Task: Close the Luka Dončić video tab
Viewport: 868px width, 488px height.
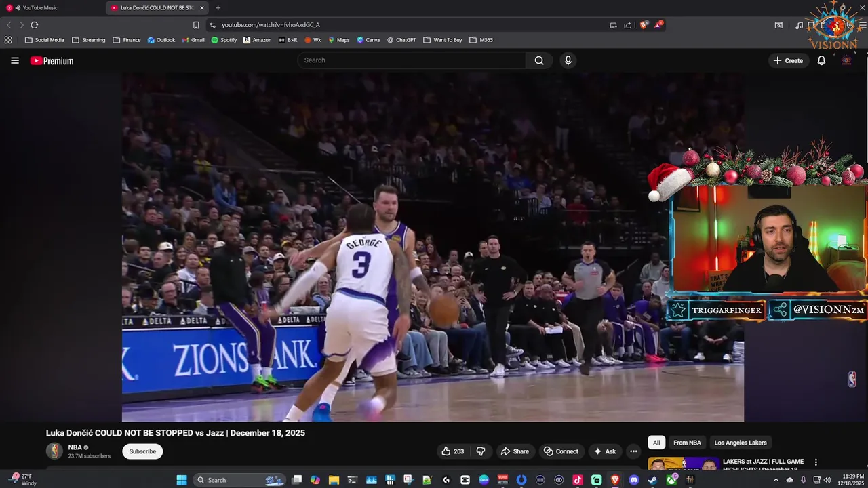Action: pyautogui.click(x=202, y=8)
